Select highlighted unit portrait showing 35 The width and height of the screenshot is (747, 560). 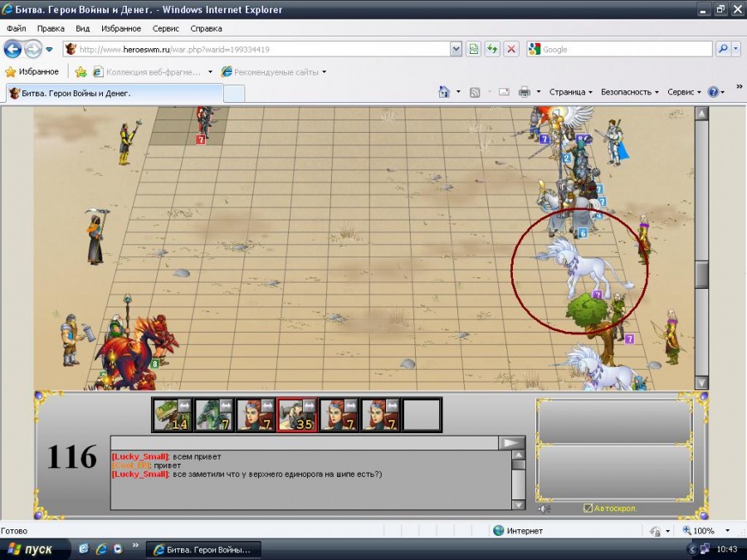(x=297, y=415)
